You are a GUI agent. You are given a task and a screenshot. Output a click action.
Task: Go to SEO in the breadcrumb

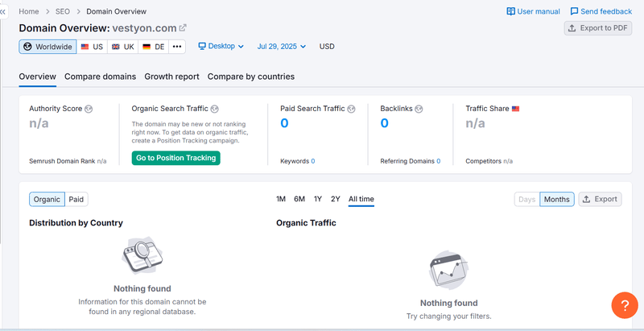tap(63, 11)
